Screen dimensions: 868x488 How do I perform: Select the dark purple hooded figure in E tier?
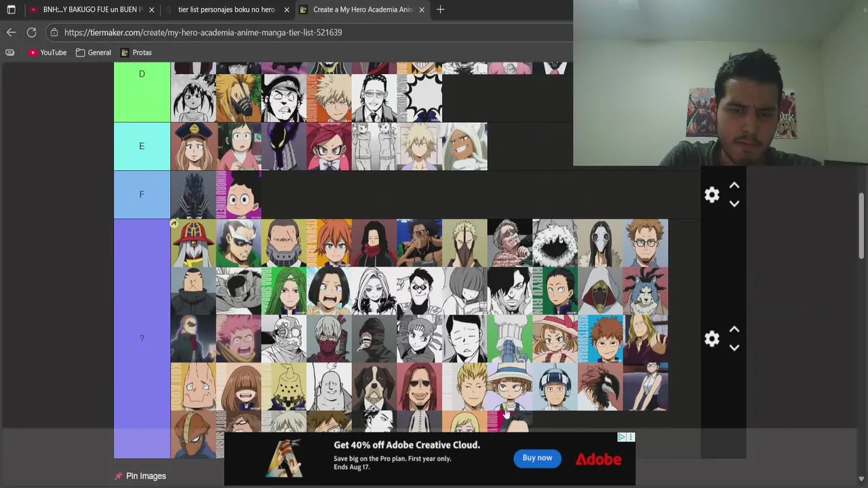pyautogui.click(x=283, y=146)
